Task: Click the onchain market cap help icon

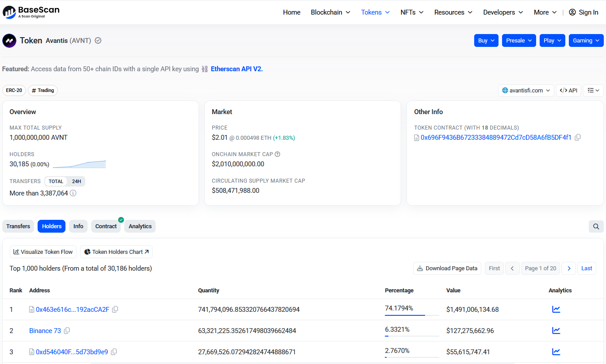Action: point(277,154)
